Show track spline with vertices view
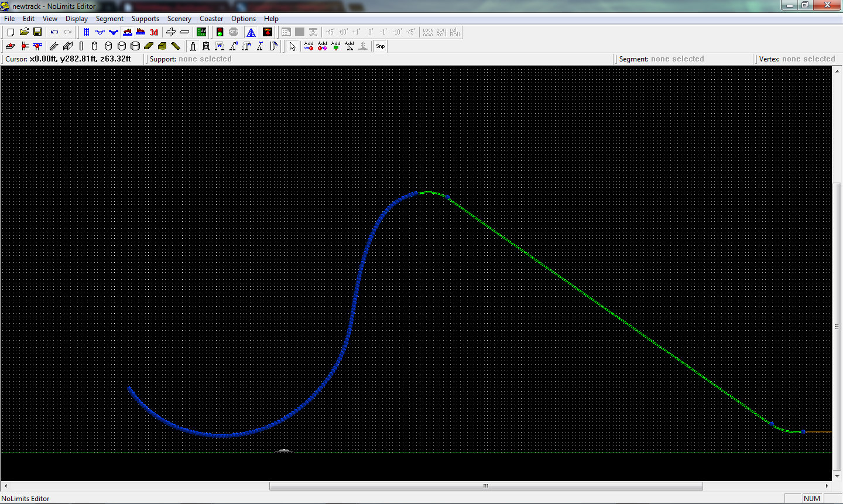This screenshot has width=843, height=504. [x=100, y=32]
